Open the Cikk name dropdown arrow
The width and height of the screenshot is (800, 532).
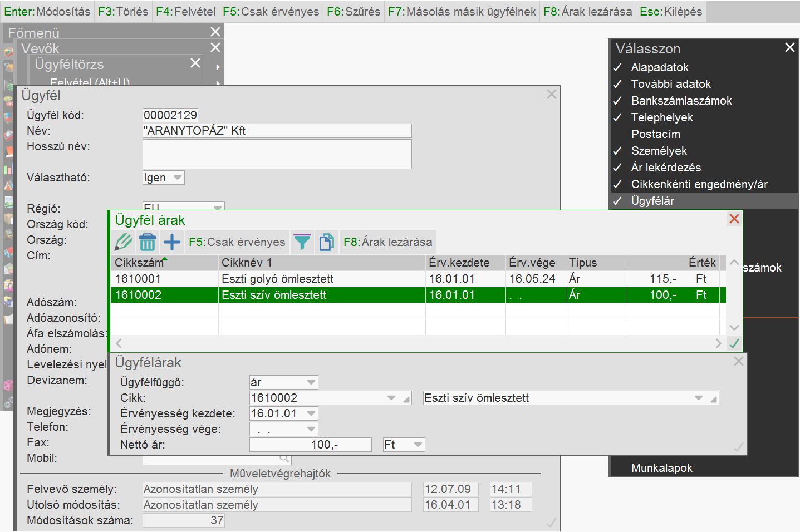(x=699, y=398)
